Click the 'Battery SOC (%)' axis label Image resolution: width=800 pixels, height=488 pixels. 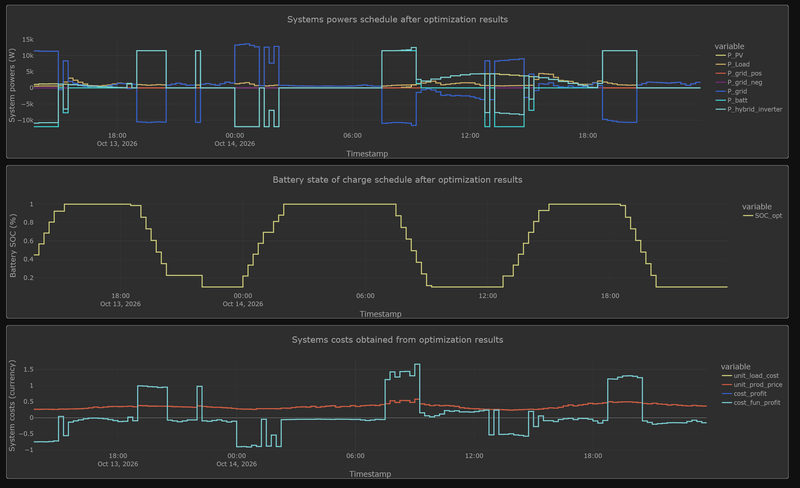pos(13,246)
